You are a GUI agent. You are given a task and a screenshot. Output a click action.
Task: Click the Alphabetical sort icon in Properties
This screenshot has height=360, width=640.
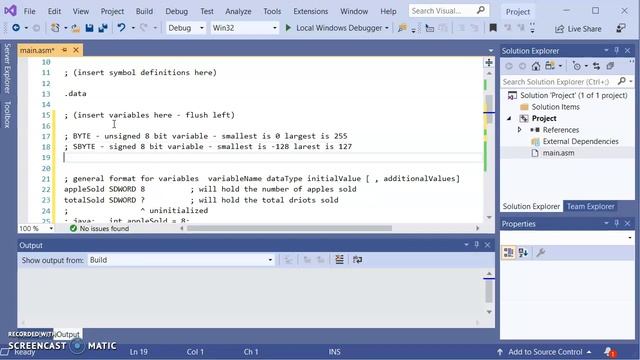[x=523, y=253]
